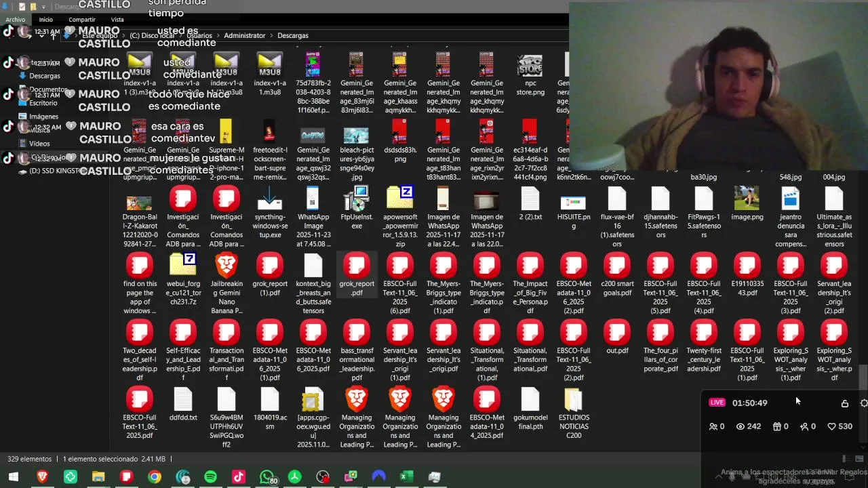This screenshot has height=488, width=868.
Task: Select the npc store.png file
Action: pyautogui.click(x=530, y=75)
